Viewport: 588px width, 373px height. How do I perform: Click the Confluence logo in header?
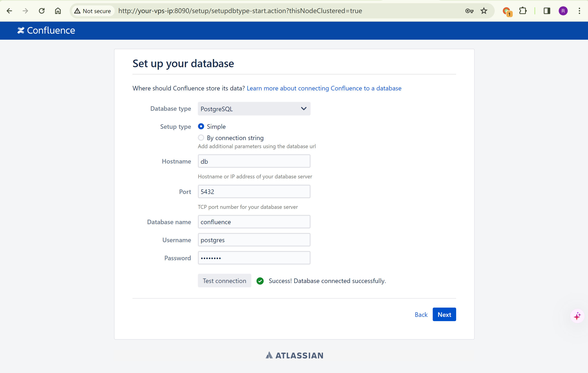46,30
